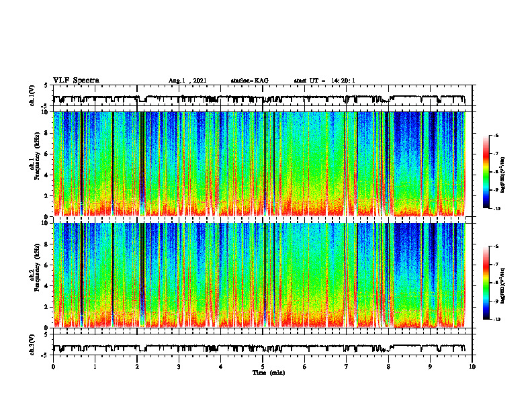Click time-axis tick label "1"
Screen dimensions: 532x411
(95, 367)
